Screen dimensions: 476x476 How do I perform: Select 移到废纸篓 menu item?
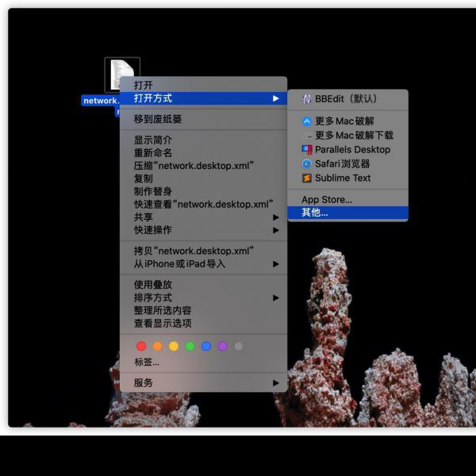click(203, 119)
